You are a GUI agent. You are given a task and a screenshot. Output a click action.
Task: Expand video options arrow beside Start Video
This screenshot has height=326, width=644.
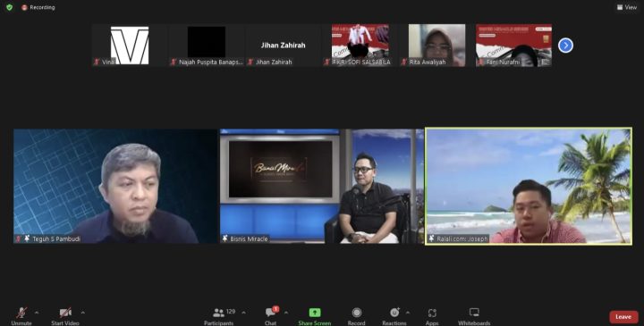(82, 313)
